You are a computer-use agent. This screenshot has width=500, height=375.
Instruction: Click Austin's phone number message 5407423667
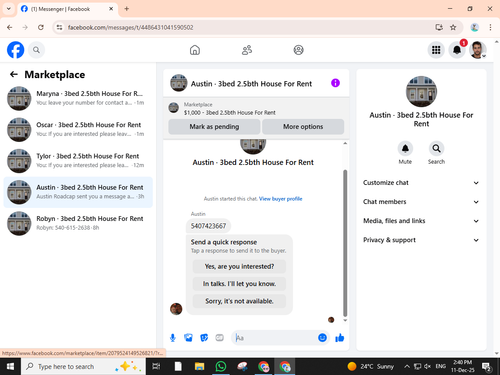208,226
